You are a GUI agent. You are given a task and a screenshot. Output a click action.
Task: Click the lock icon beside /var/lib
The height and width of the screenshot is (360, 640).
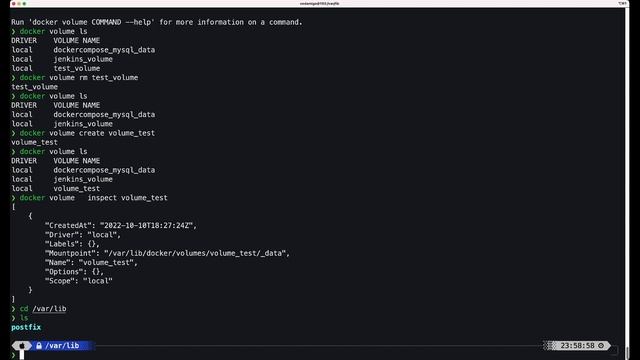pos(39,346)
